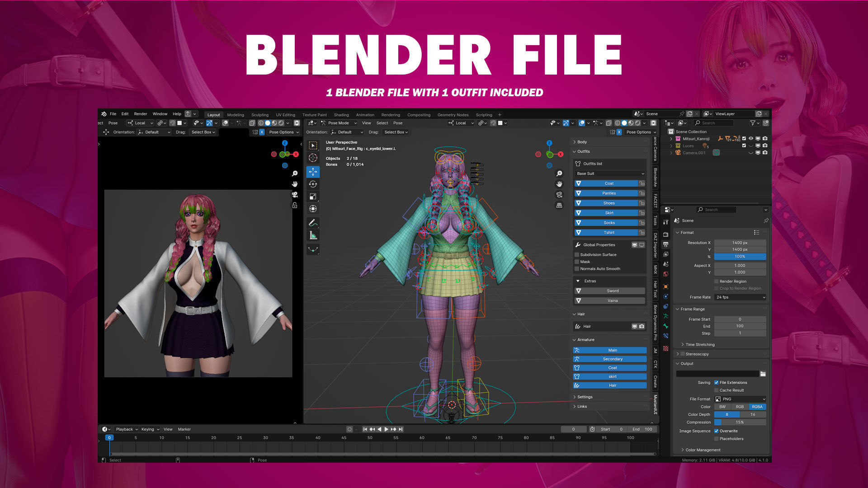Toggle the Socks outfit piece

[x=606, y=223]
